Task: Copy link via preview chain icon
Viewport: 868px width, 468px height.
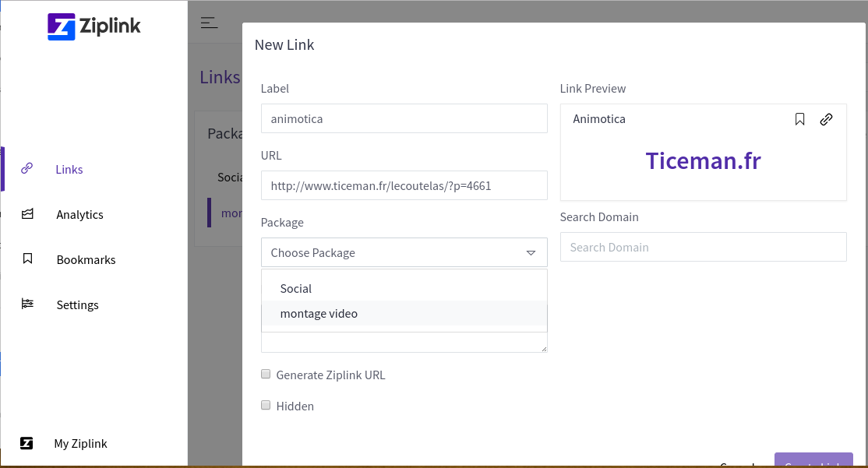Action: coord(826,119)
